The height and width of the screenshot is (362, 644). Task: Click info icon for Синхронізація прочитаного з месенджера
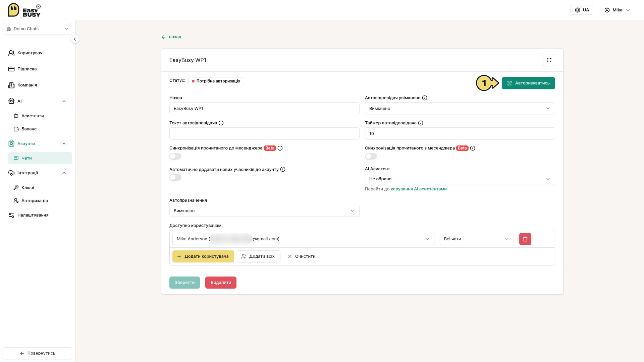click(x=473, y=148)
